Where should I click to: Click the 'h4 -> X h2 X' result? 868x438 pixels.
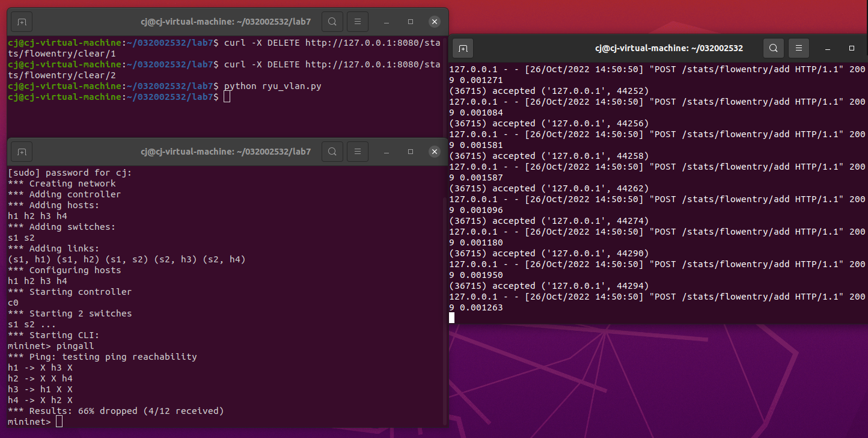click(x=40, y=400)
